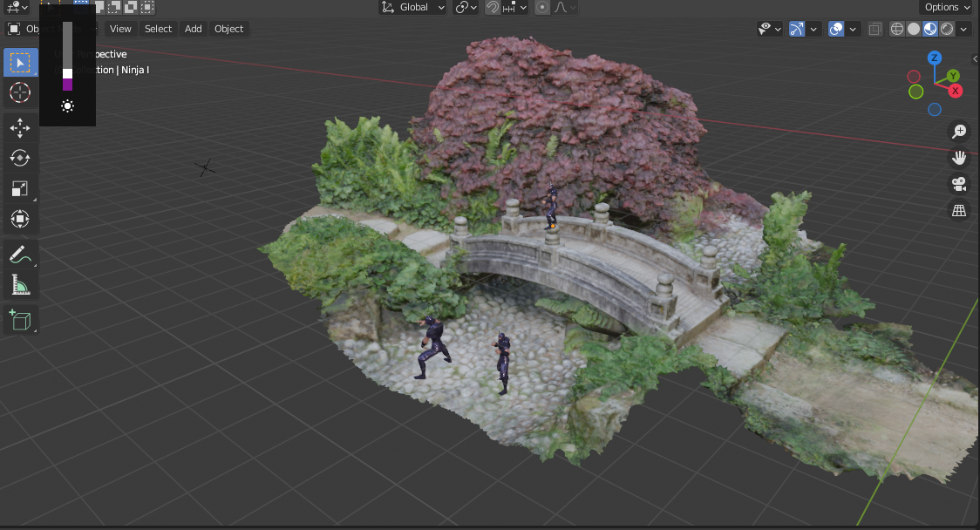Select the standing ninja below the bridge
980x530 pixels.
(x=502, y=363)
